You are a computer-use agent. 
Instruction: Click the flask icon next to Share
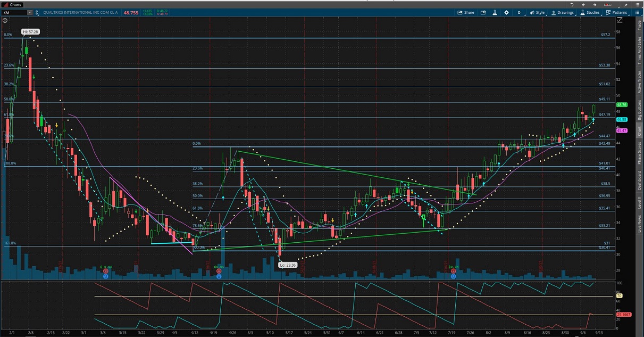(495, 12)
